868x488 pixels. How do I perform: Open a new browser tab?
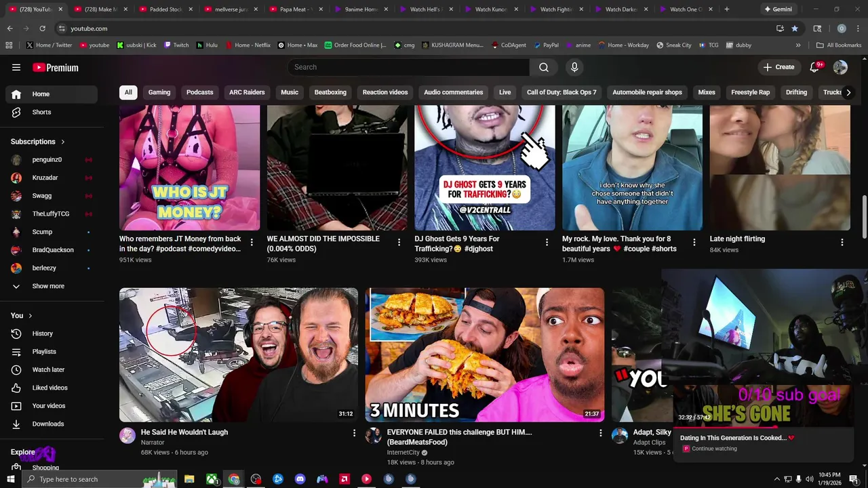(726, 9)
